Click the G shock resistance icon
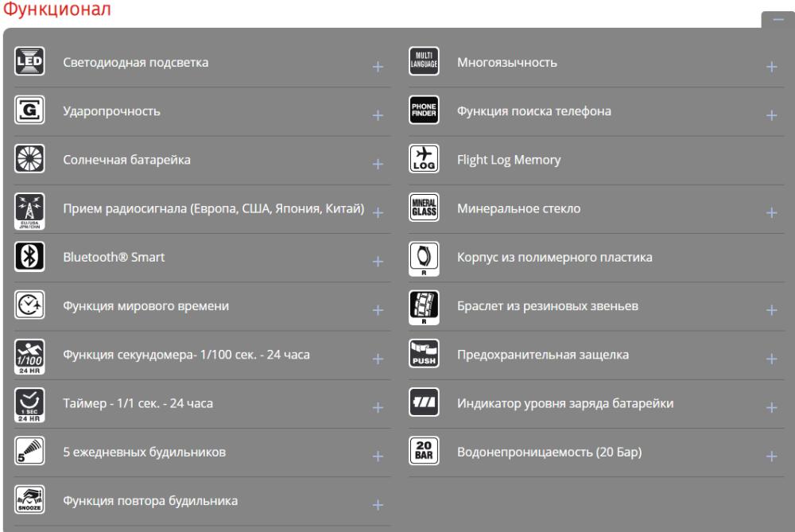 (x=29, y=111)
